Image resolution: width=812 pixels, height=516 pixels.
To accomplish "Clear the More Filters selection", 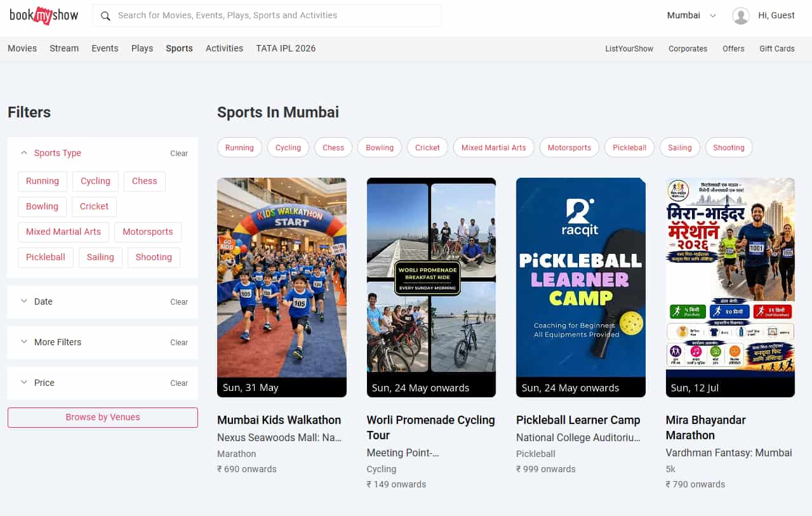I will (179, 343).
